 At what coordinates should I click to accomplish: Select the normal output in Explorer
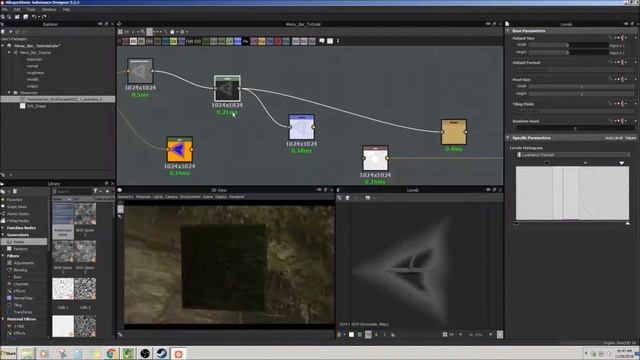[33, 66]
